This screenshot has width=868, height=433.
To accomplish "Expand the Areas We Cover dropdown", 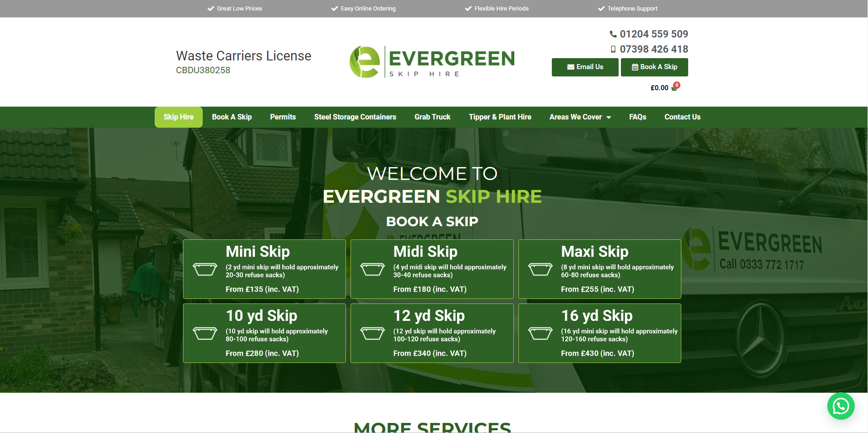I will [x=576, y=117].
